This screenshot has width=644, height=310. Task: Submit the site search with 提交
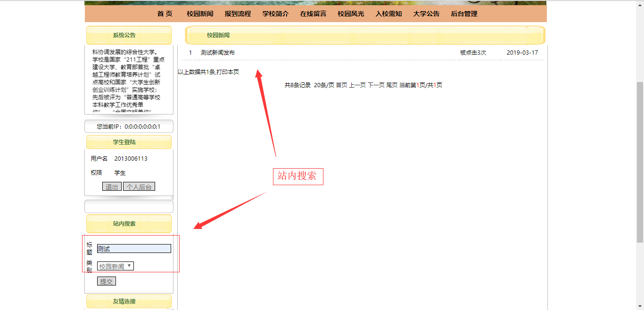tap(107, 281)
